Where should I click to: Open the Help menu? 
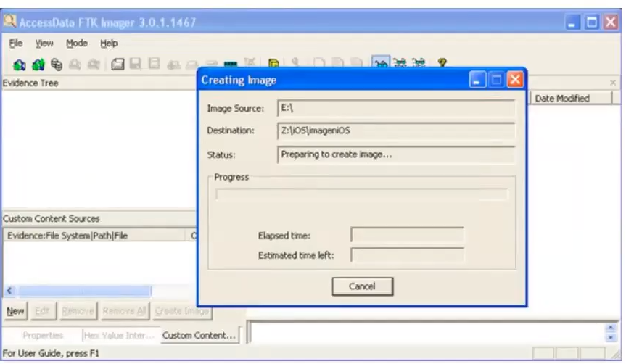coord(109,43)
